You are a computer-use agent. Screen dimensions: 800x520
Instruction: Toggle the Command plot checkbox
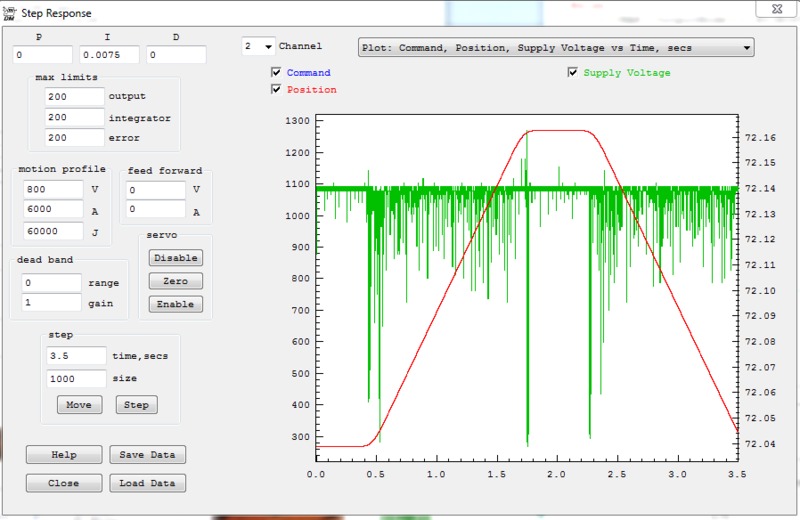(276, 73)
